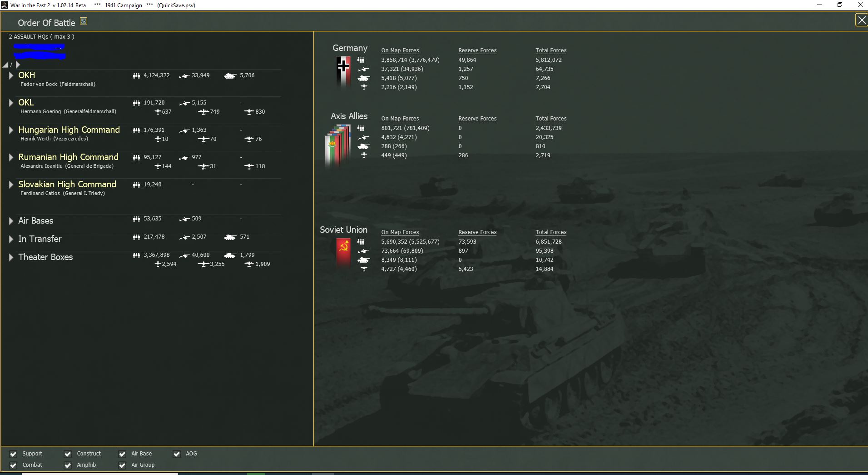Viewport: 868px width, 475px height.
Task: Toggle the Combat checkbox
Action: (13, 465)
